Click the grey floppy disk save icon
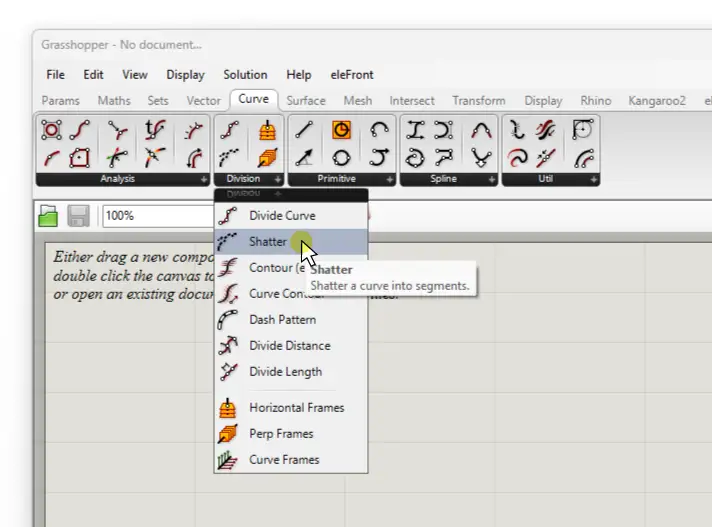This screenshot has height=527, width=712. click(x=78, y=216)
